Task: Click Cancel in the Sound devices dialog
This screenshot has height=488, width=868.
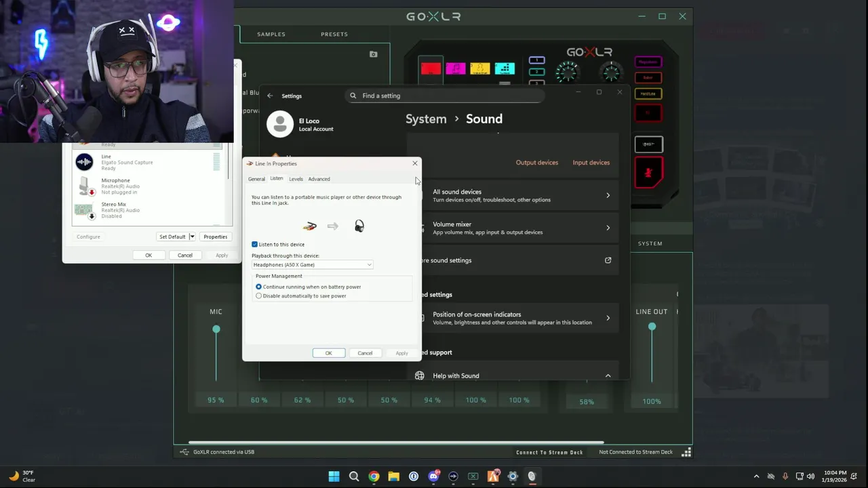Action: (185, 256)
